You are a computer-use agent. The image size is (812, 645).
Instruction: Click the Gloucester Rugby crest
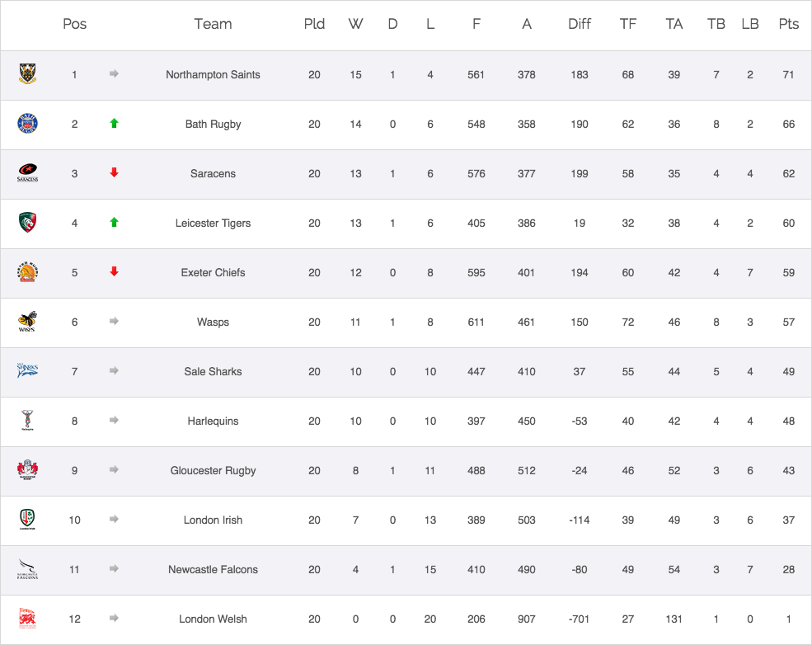tap(27, 470)
